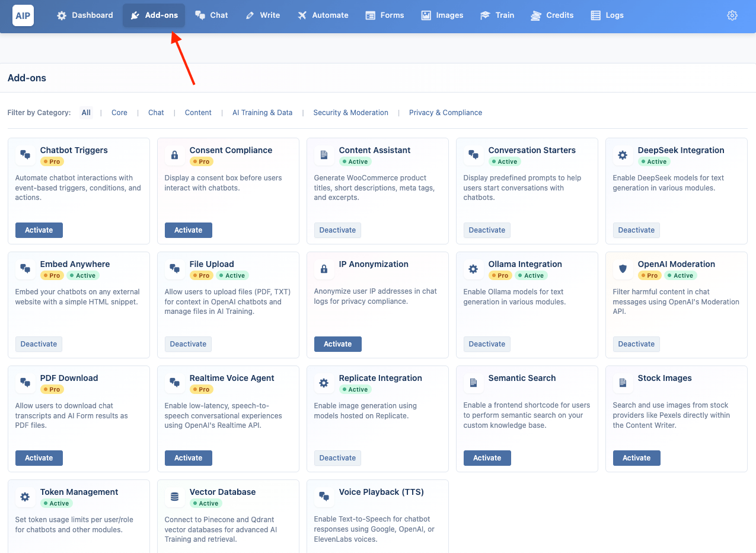756x553 pixels.
Task: Click the Add-ons page heading
Action: (x=27, y=78)
